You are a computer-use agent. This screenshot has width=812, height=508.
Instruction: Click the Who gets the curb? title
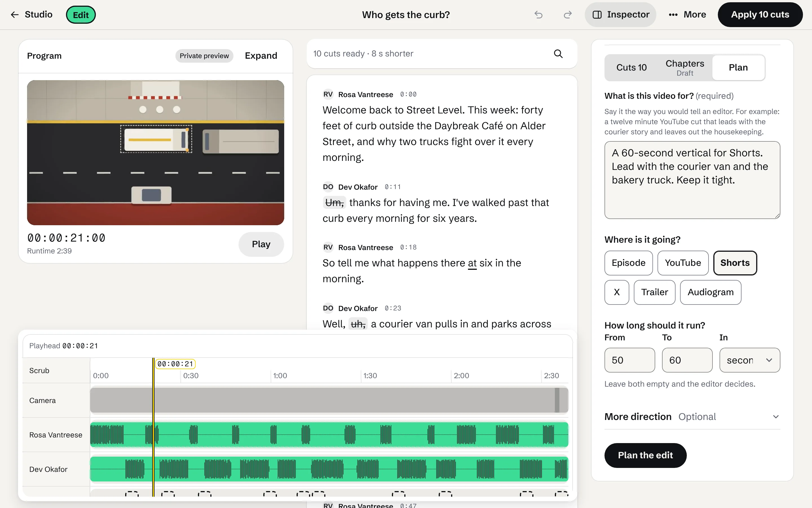coord(406,15)
